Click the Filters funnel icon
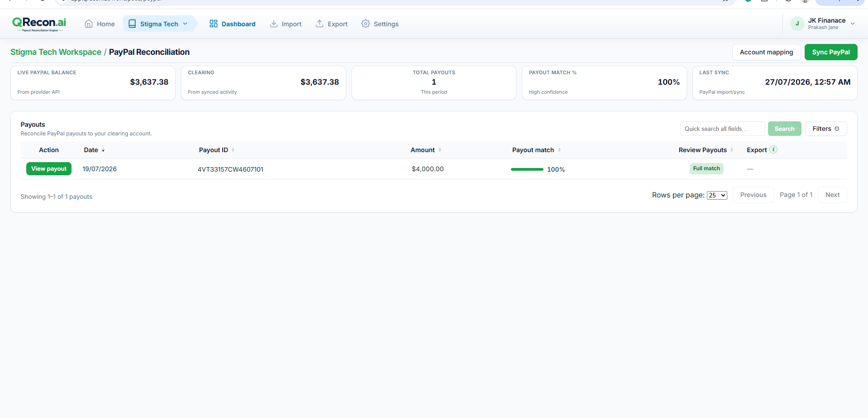The image size is (868, 418). (x=837, y=129)
